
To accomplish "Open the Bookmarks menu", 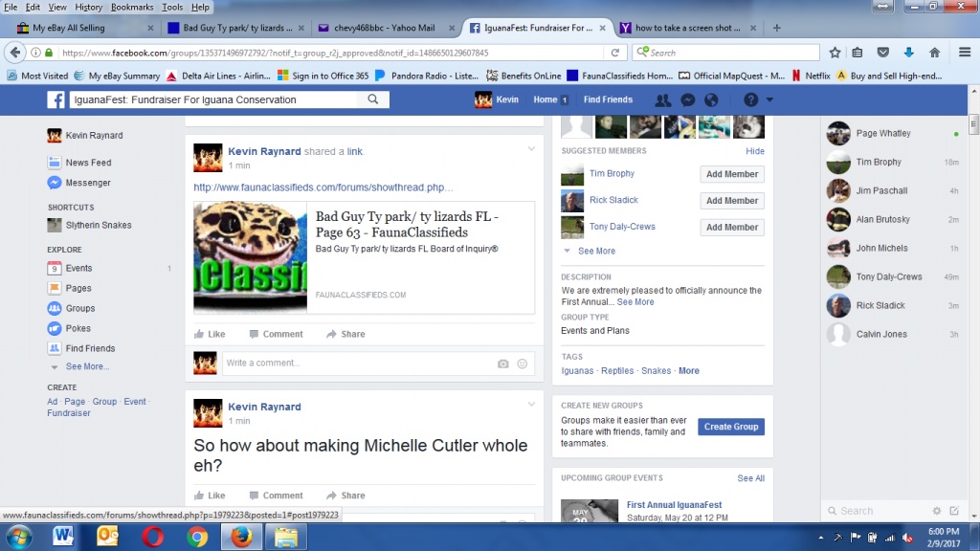I will (x=132, y=7).
